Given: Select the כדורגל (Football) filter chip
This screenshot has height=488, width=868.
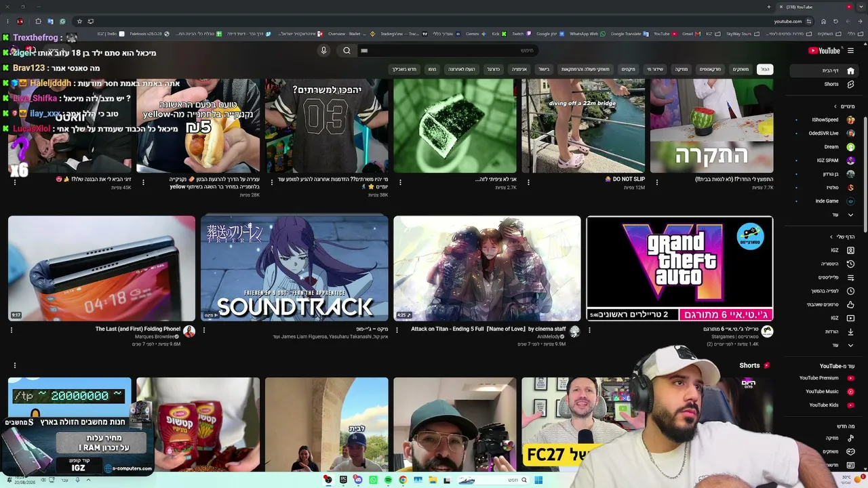Looking at the screenshot, I should [x=493, y=69].
